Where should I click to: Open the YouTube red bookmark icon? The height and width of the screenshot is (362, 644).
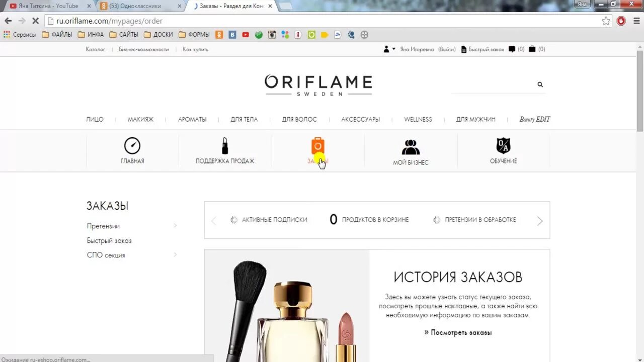click(x=246, y=35)
